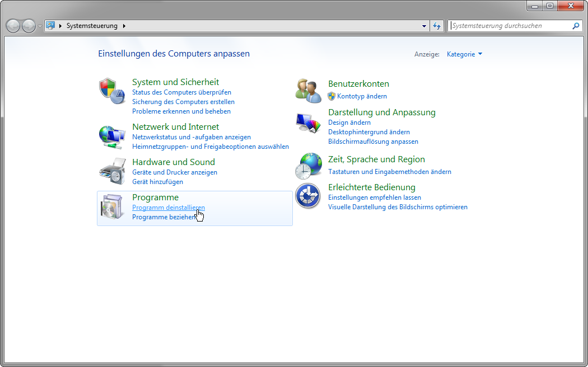The width and height of the screenshot is (588, 367).
Task: Expand the address bar history dropdown arrow
Action: click(424, 26)
